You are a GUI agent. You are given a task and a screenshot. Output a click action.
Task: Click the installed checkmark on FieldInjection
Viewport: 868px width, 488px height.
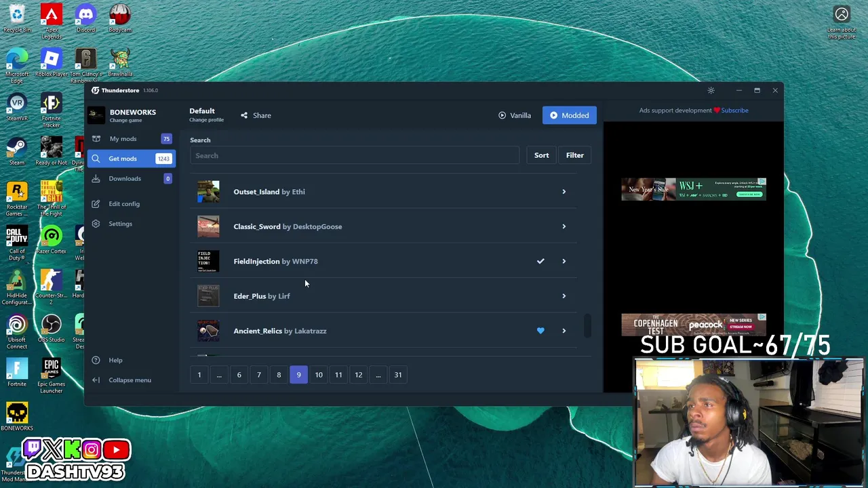pyautogui.click(x=540, y=261)
